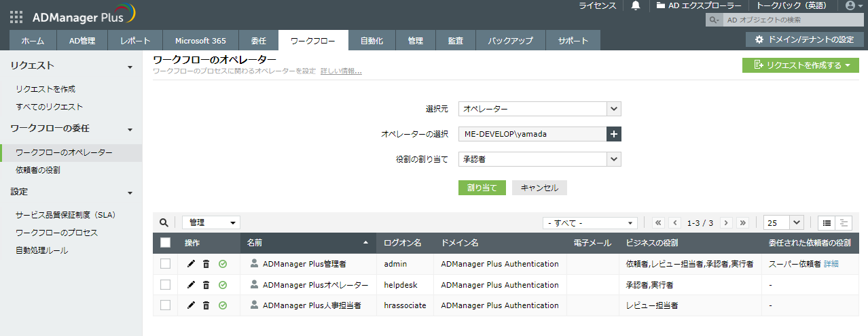Viewport: 868px width, 336px height.
Task: Expand the rows-per-page 25 dropdown
Action: click(x=784, y=222)
